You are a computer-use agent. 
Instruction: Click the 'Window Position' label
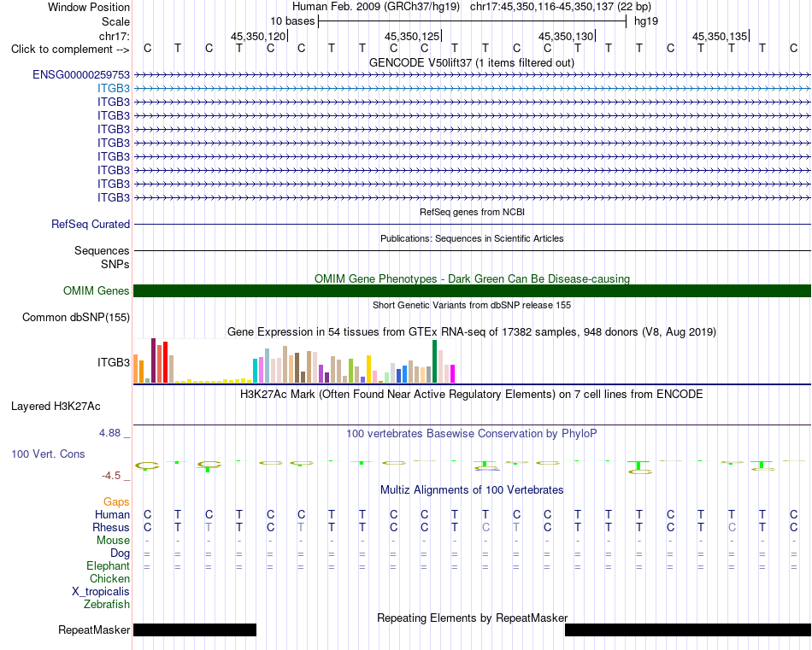(89, 7)
